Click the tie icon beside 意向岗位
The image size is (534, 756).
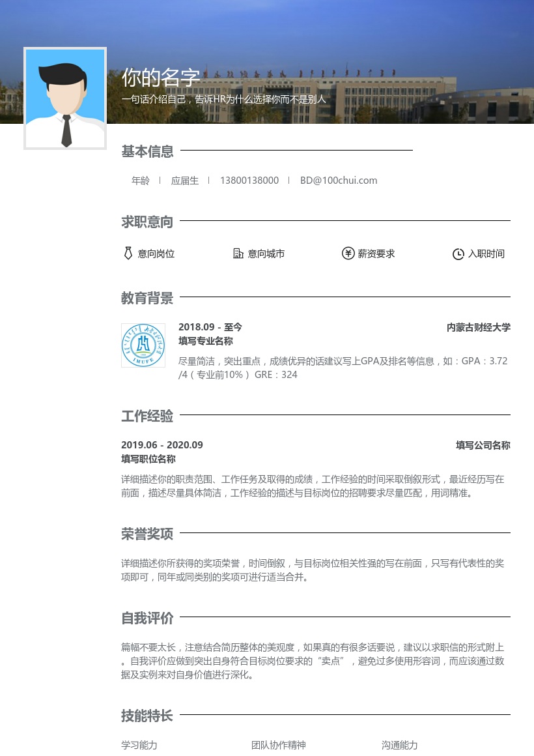click(x=128, y=254)
